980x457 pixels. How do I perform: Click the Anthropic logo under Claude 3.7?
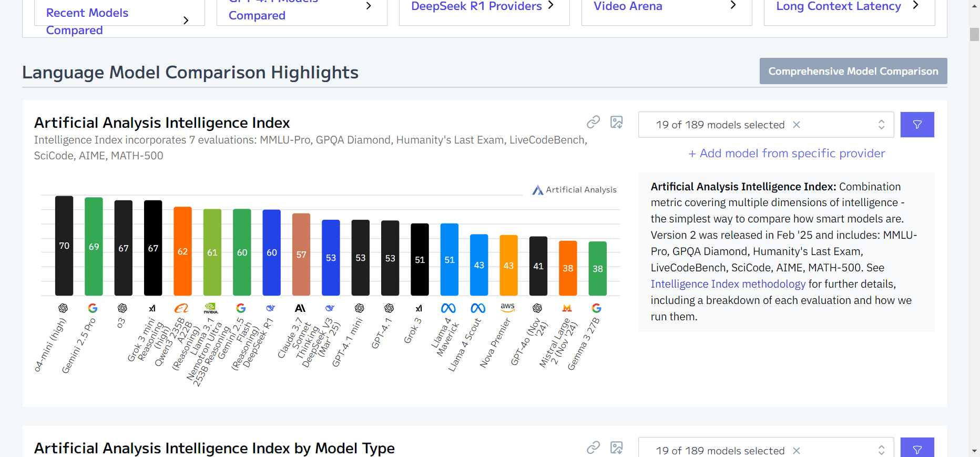[300, 308]
